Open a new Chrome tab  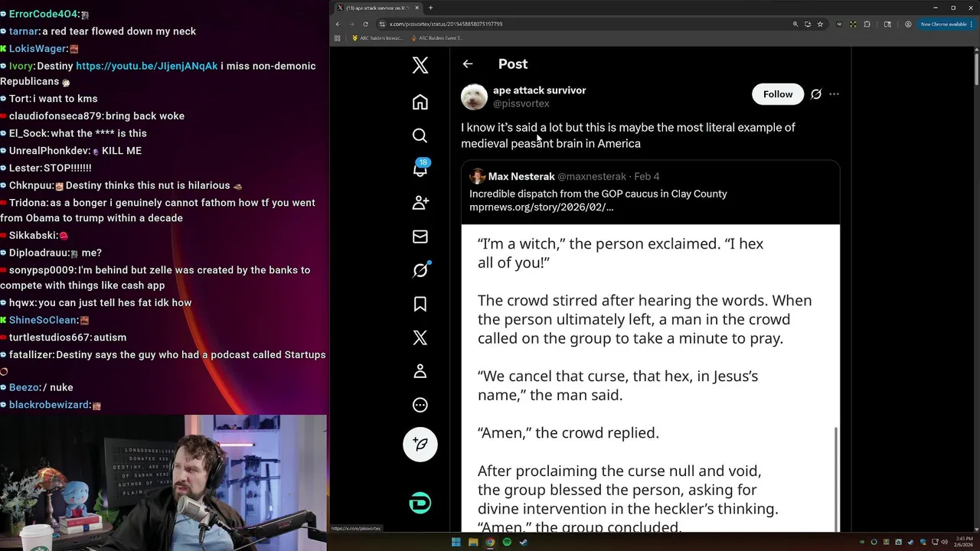coord(430,8)
